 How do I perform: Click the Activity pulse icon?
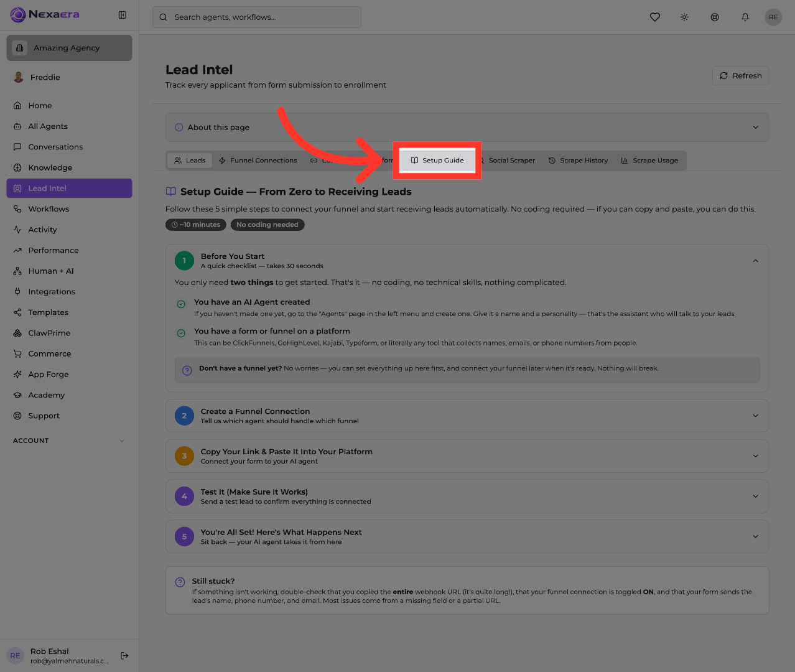[x=17, y=230]
